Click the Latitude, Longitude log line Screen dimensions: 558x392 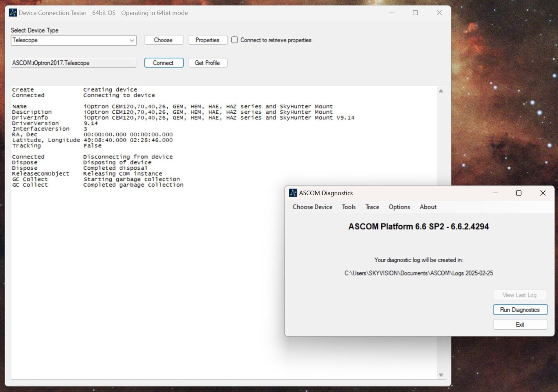(x=92, y=140)
